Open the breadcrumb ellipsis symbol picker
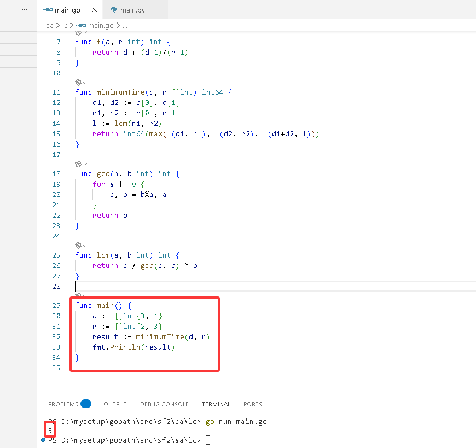The height and width of the screenshot is (448, 476). tap(125, 26)
